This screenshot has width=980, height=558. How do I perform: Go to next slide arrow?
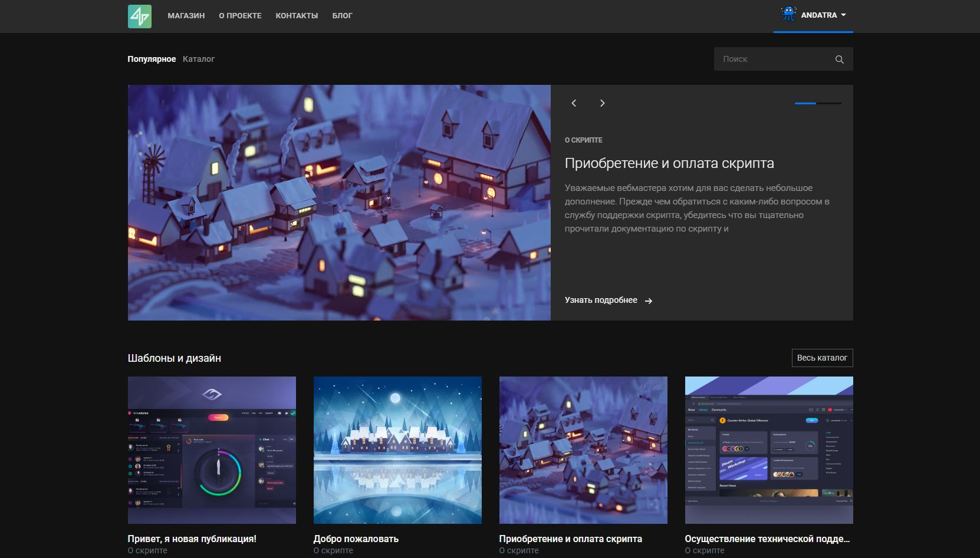pos(602,103)
